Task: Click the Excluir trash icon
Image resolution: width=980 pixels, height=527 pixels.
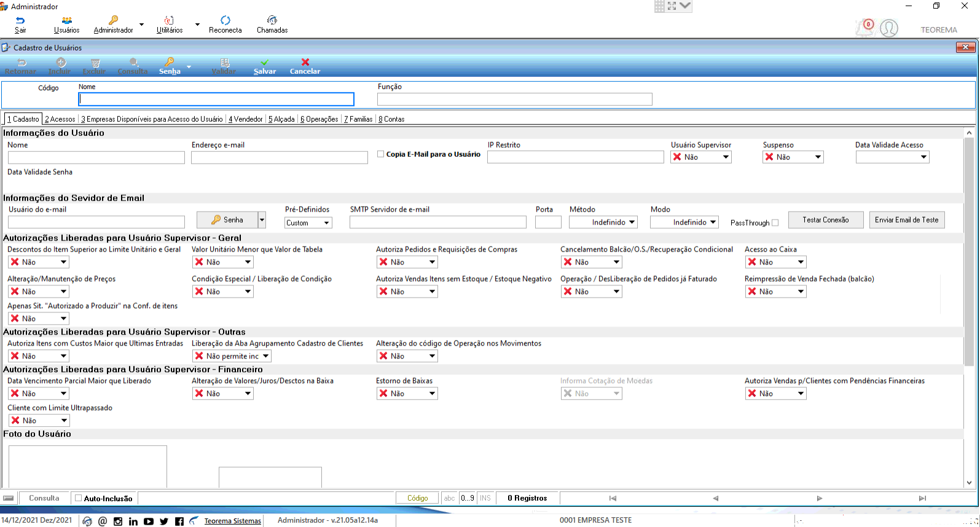Action: [x=95, y=62]
